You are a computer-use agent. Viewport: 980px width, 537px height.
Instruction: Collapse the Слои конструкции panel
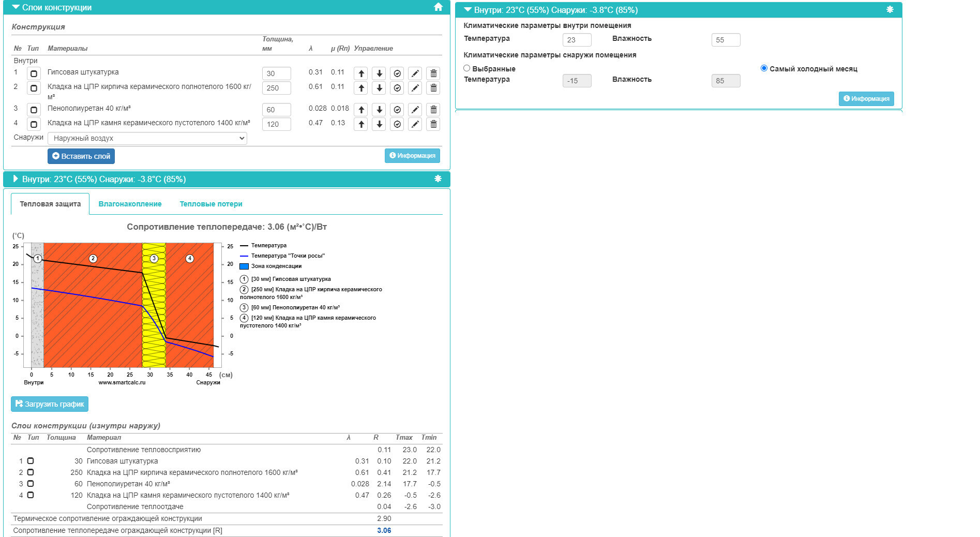click(x=16, y=7)
